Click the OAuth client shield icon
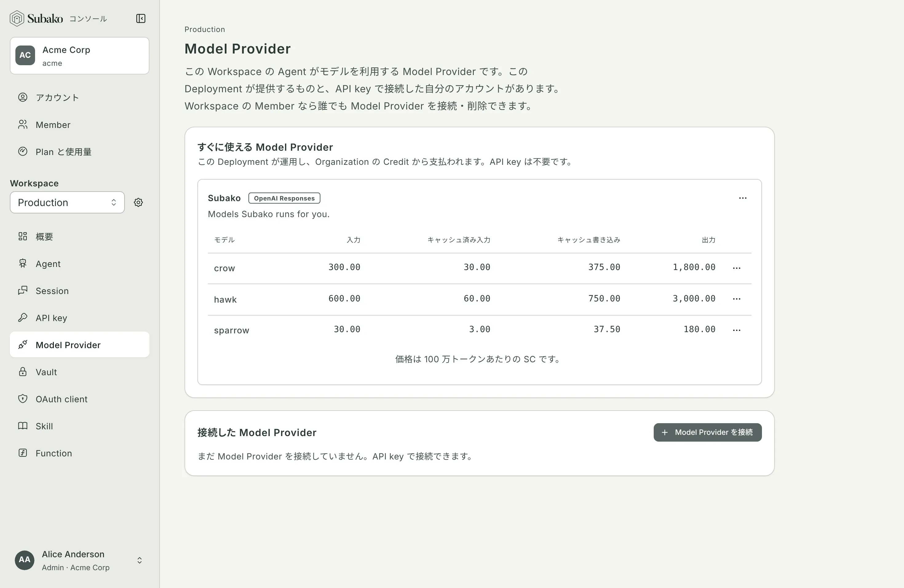 [23, 399]
